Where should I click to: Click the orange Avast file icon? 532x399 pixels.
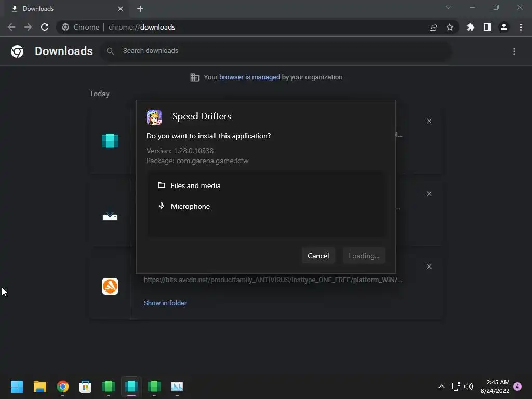[110, 286]
